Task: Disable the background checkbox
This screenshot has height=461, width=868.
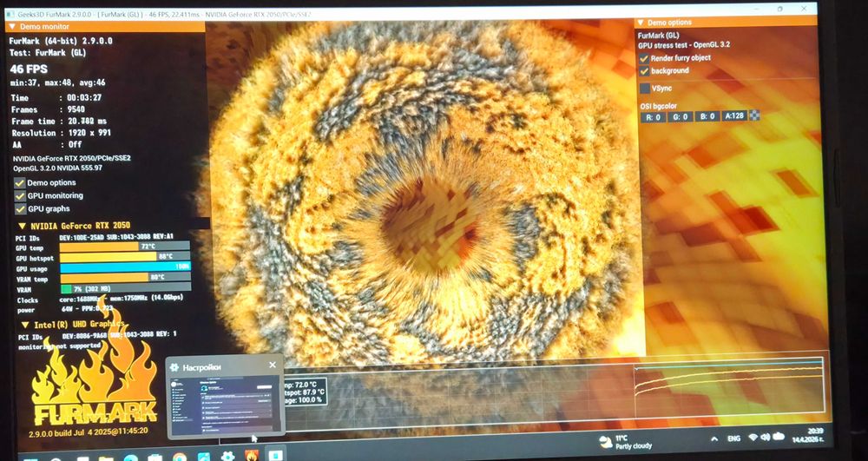Action: coord(644,71)
